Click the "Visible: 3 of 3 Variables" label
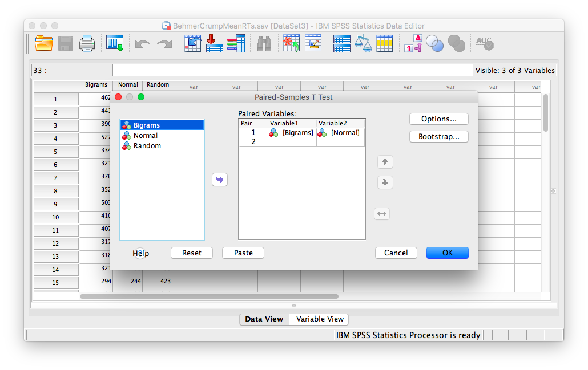Screen dimensions: 588x370 (x=515, y=70)
